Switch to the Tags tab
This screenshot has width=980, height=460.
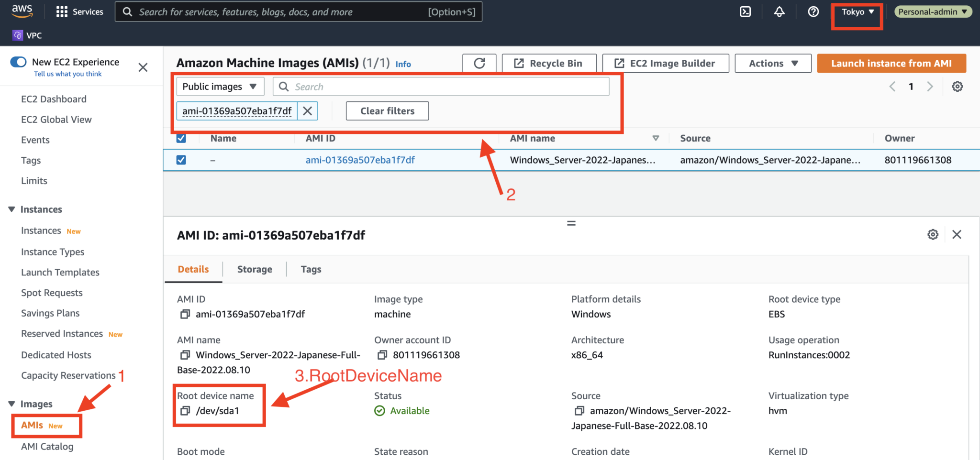pos(311,269)
